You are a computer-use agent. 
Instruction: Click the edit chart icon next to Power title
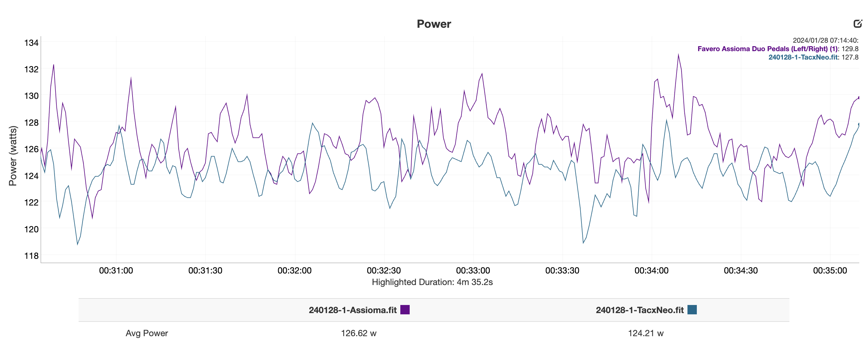coord(857,23)
